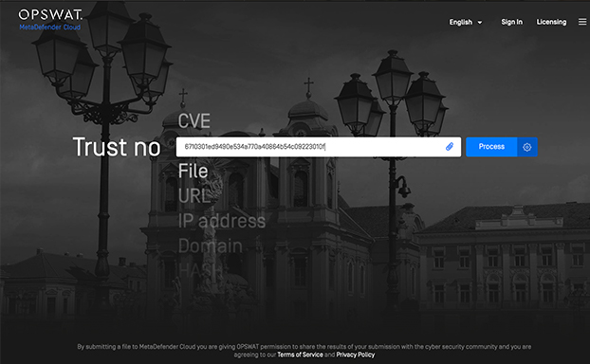Select the 'File' rotating label
590x364 pixels.
193,171
